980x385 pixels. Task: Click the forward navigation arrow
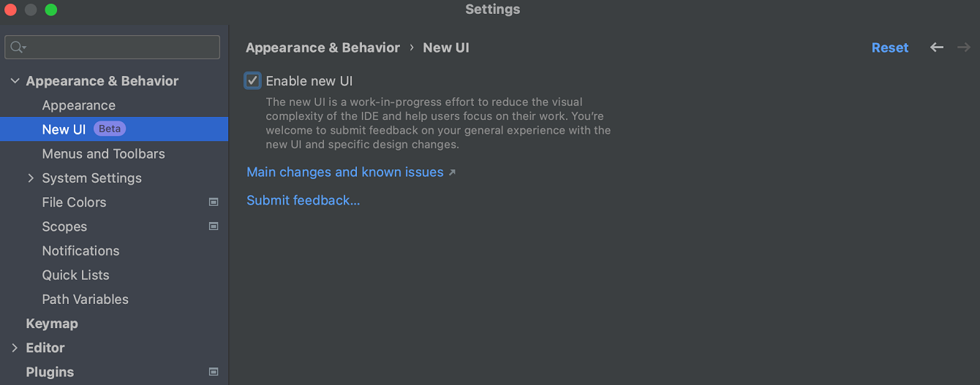[x=963, y=47]
